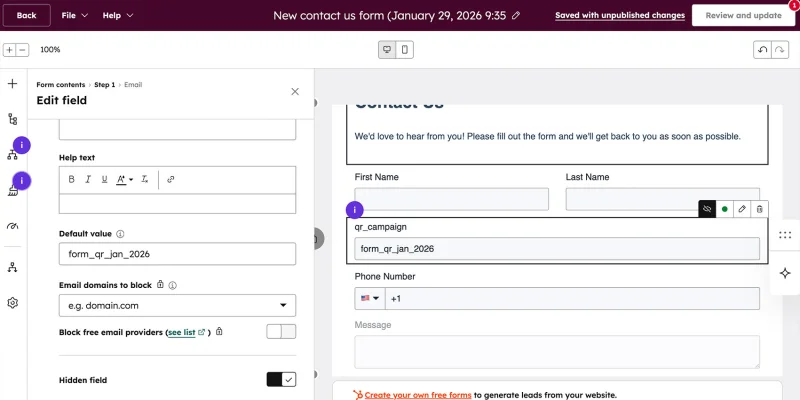This screenshot has height=400, width=800.
Task: Click the First Name field in preview
Action: (452, 199)
